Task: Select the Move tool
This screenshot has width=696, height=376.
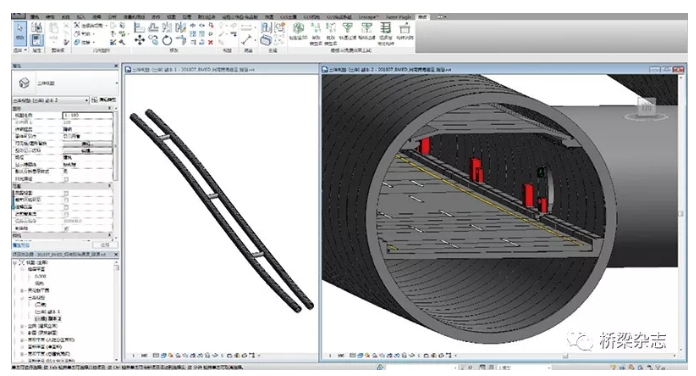Action: 139,40
